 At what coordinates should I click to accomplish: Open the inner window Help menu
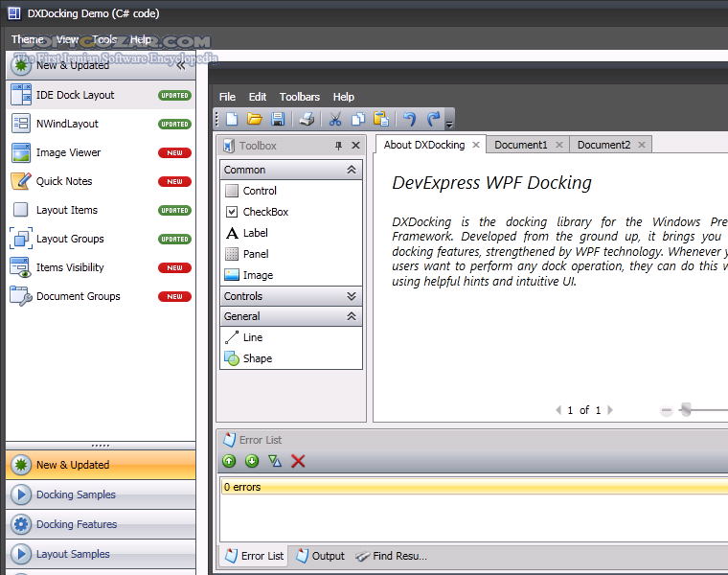[x=344, y=97]
